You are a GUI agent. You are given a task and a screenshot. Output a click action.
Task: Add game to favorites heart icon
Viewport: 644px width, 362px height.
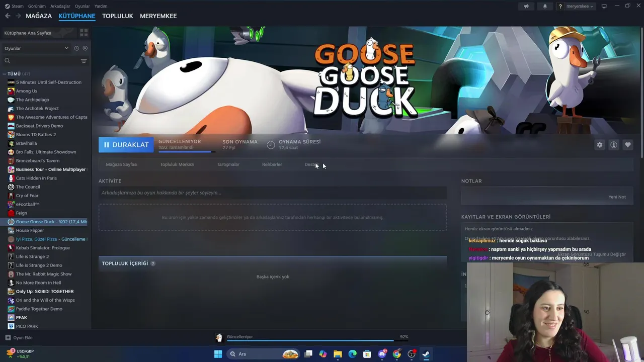[x=628, y=145]
